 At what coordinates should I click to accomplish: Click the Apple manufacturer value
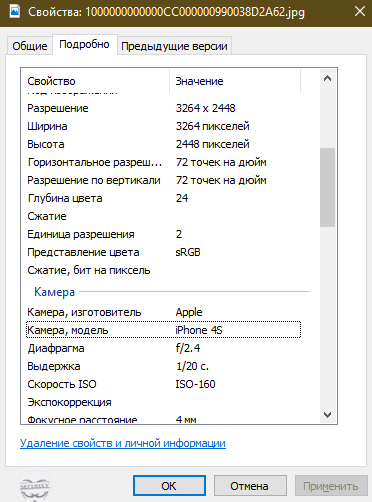tap(189, 312)
